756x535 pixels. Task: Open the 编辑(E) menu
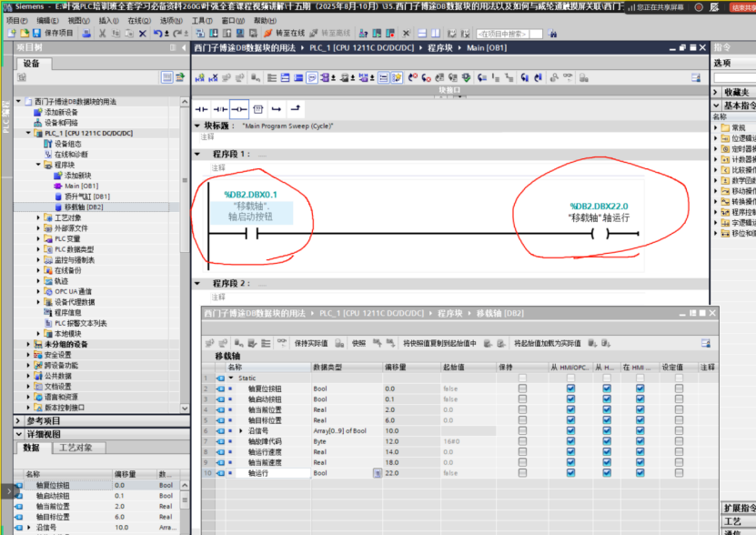pyautogui.click(x=47, y=20)
